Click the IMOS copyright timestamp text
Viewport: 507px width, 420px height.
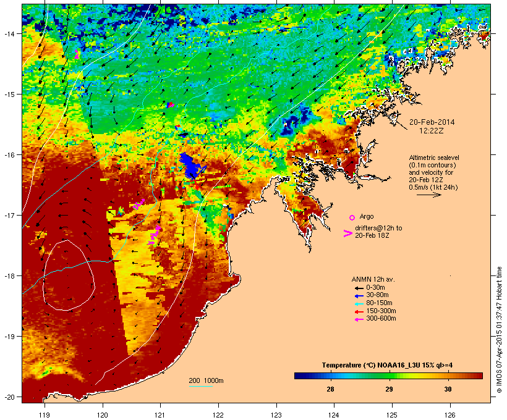click(499, 330)
